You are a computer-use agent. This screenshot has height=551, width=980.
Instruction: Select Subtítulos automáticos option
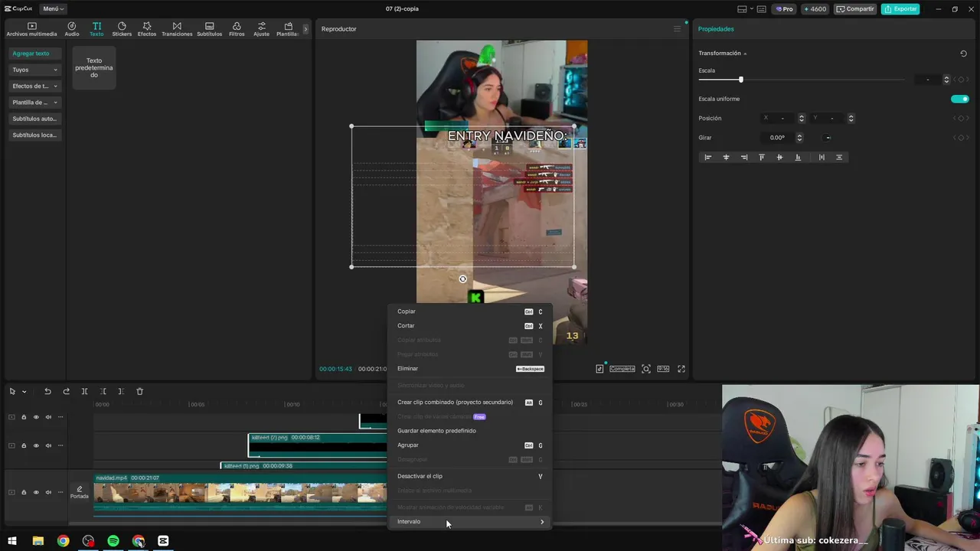point(34,119)
